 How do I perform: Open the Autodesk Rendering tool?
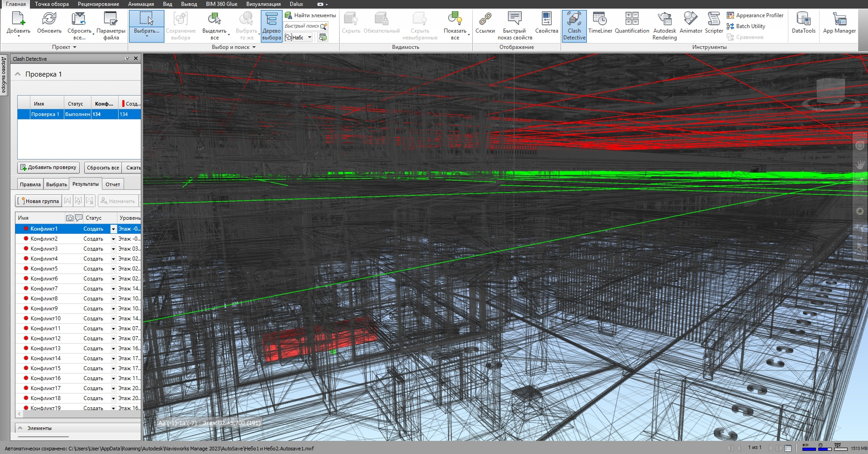coord(664,26)
